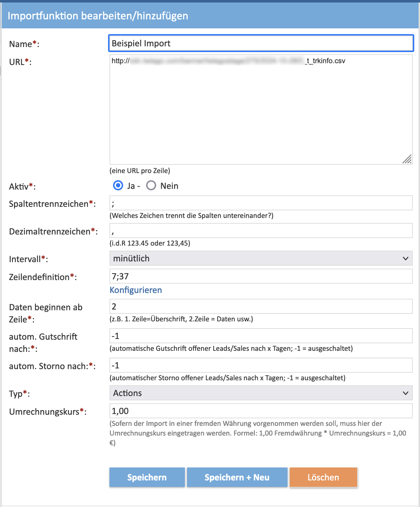Image resolution: width=420 pixels, height=507 pixels.
Task: Select the 'Ja' radio button for Aktiv
Action: click(x=118, y=186)
